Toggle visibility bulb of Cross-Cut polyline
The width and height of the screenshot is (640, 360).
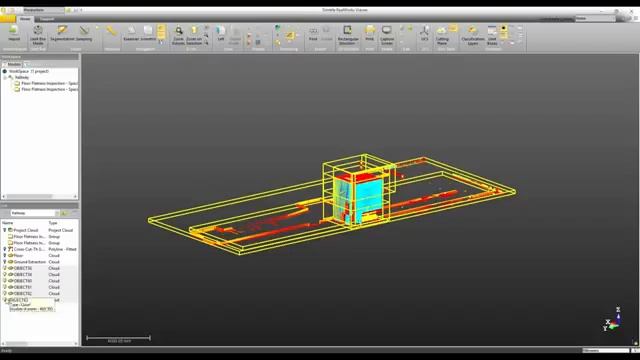tap(5, 249)
